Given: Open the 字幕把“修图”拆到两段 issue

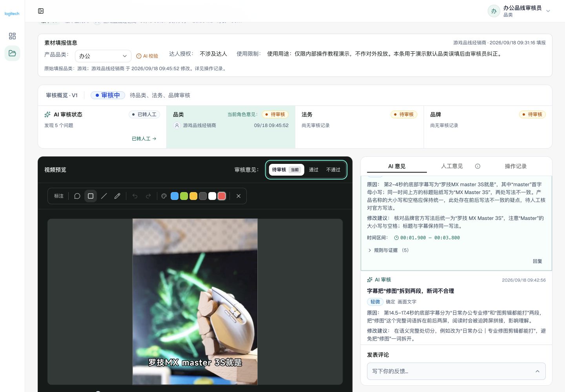Looking at the screenshot, I should point(410,291).
